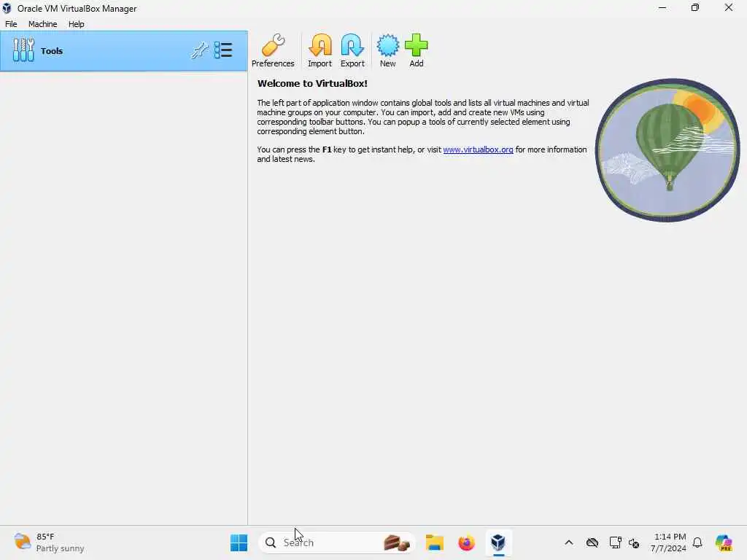This screenshot has width=747, height=560.
Task: Select the Tools item in sidebar
Action: click(124, 51)
